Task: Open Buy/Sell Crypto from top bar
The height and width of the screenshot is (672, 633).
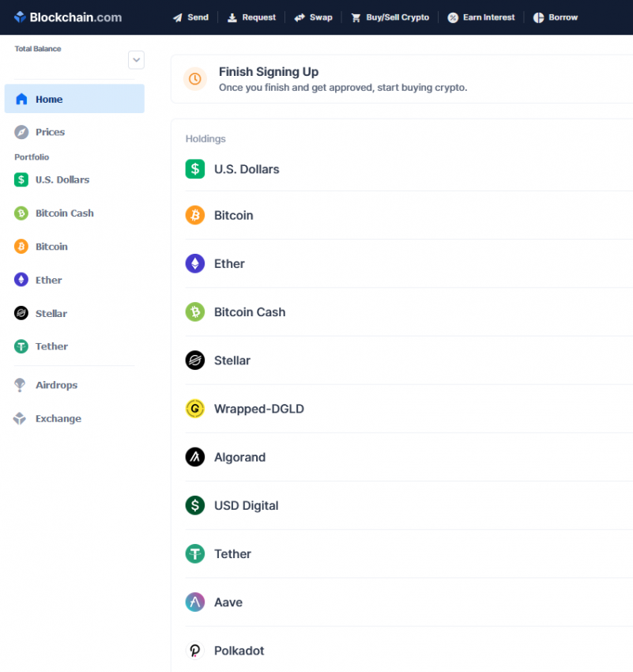Action: (x=390, y=17)
